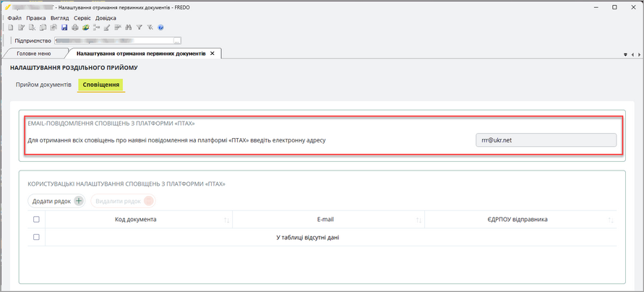Minimize the FREDO window

[x=596, y=7]
